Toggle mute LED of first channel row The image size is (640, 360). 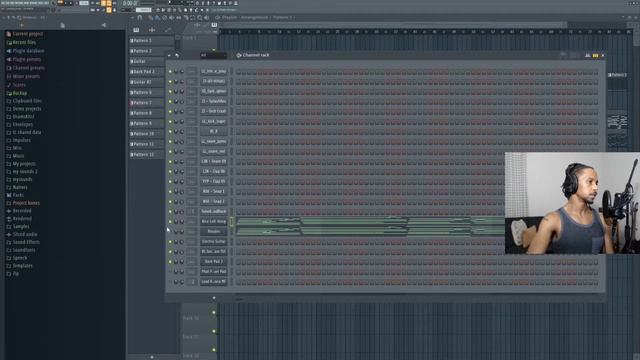[170, 71]
